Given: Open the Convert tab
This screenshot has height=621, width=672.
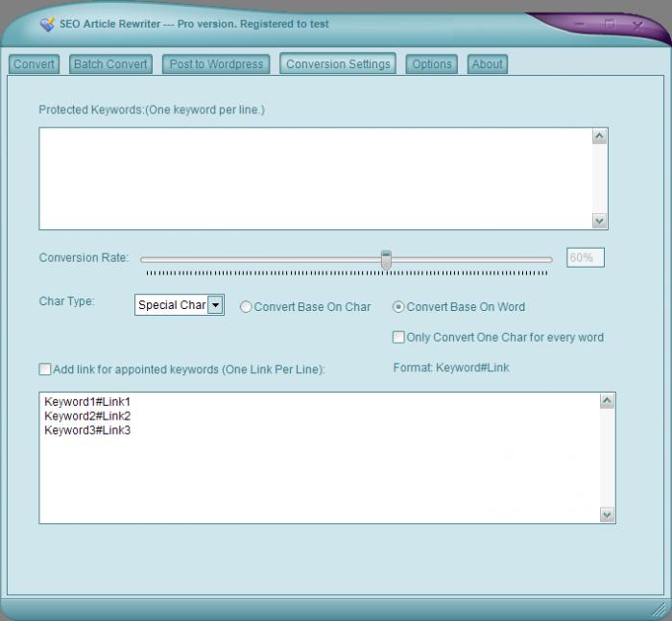Looking at the screenshot, I should click(34, 64).
